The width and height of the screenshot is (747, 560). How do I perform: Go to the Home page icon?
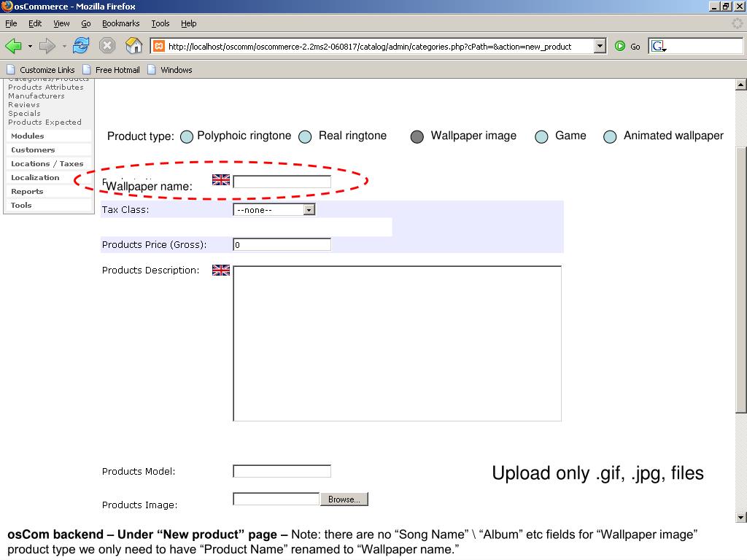point(134,46)
